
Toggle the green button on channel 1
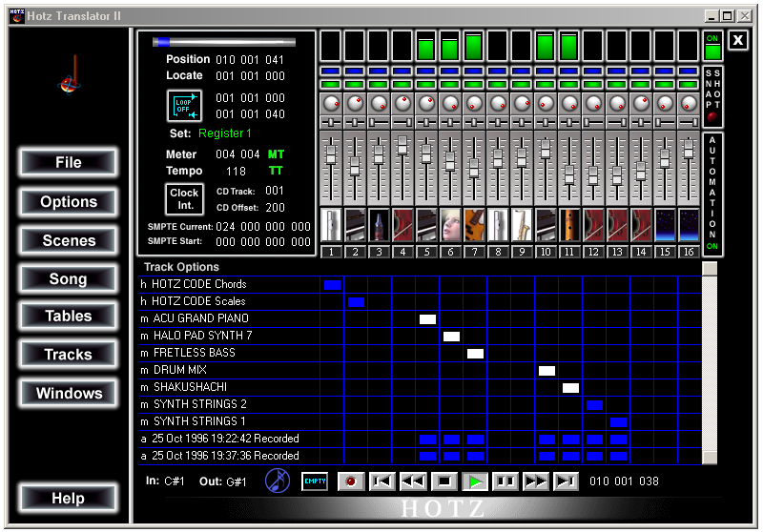coord(331,84)
